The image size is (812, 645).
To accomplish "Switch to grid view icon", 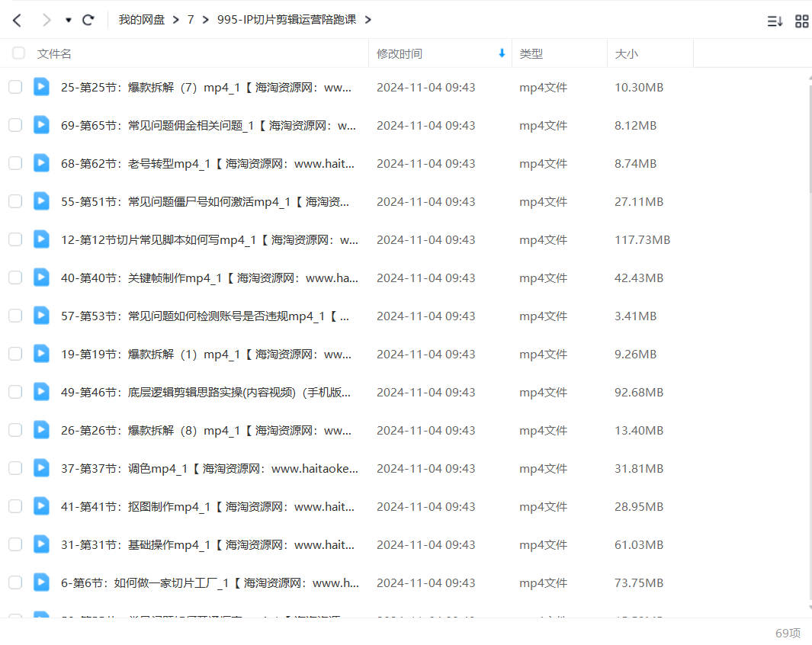I will (801, 21).
